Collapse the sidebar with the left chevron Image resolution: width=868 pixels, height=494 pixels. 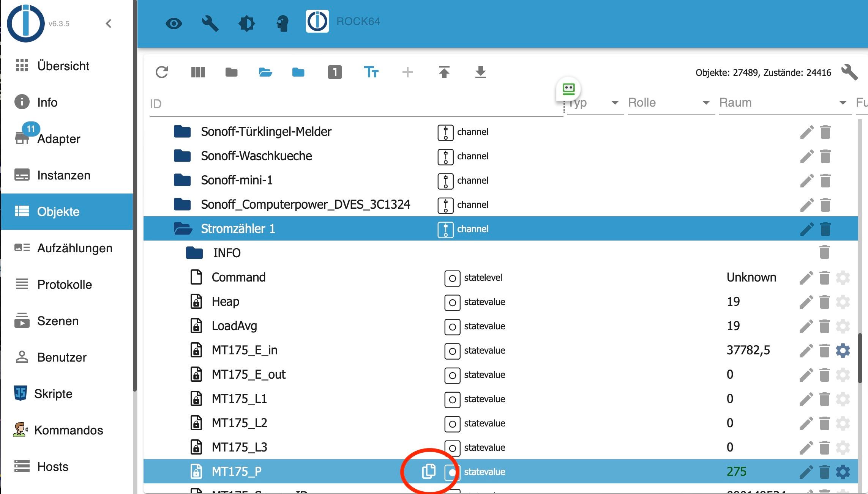pyautogui.click(x=109, y=24)
